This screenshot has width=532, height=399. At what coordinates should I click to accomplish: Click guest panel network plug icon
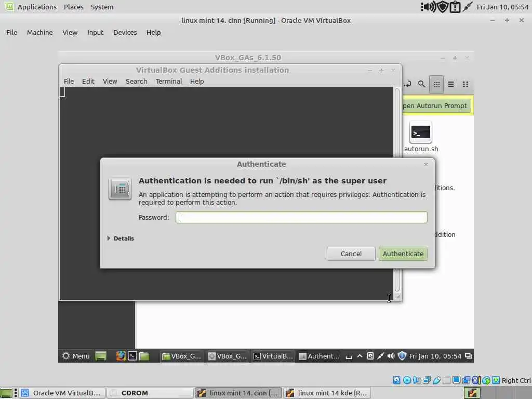pyautogui.click(x=380, y=356)
